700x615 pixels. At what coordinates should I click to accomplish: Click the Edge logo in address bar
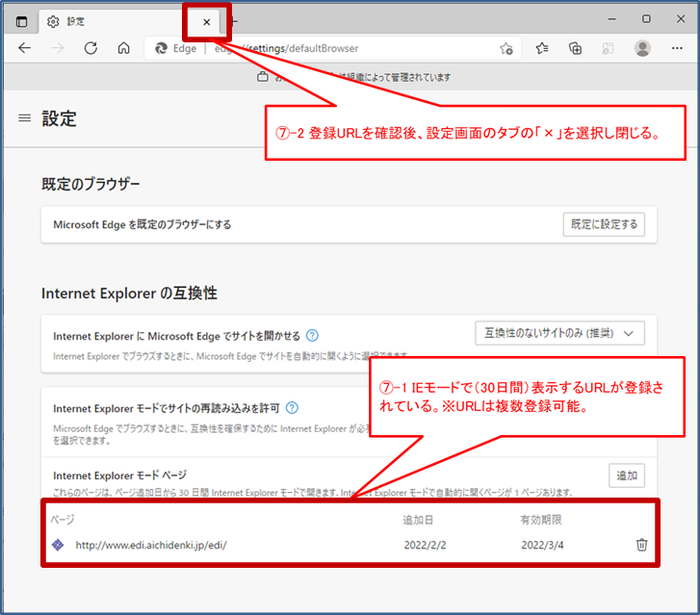(x=161, y=48)
